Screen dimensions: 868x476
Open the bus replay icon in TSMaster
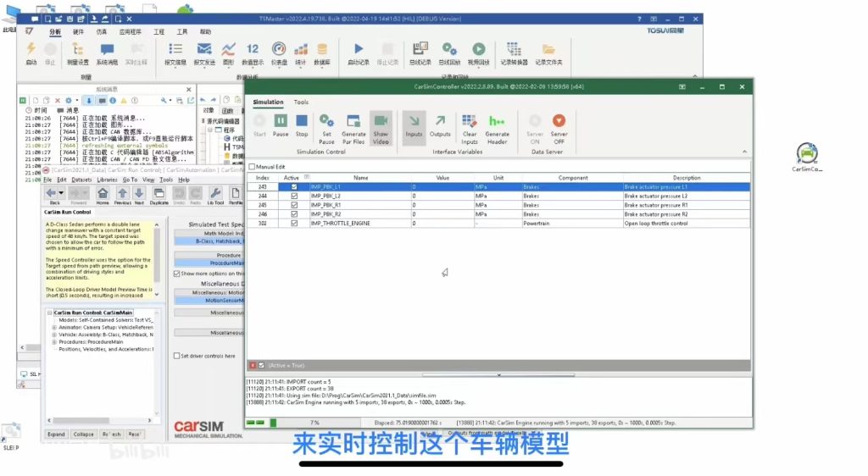[x=449, y=53]
